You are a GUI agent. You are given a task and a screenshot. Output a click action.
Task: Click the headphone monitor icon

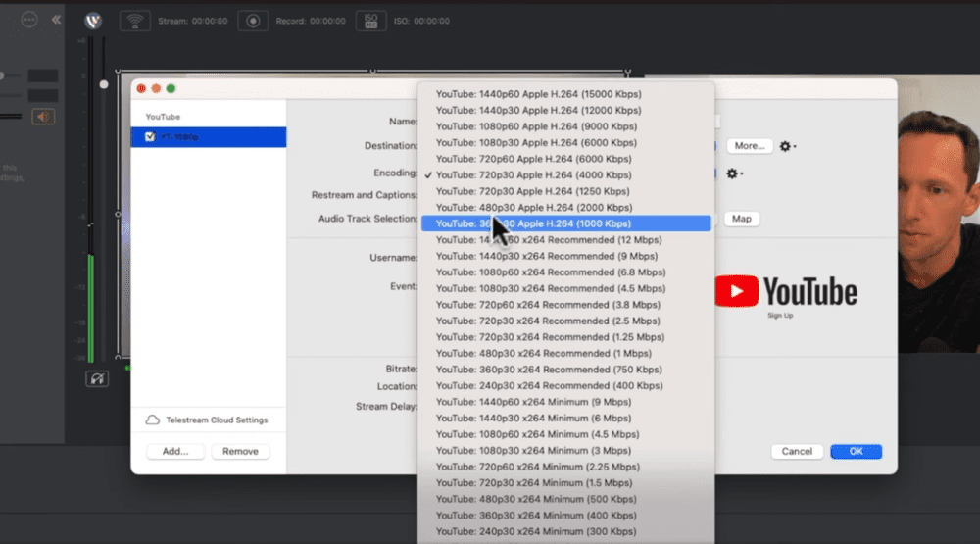pos(97,378)
